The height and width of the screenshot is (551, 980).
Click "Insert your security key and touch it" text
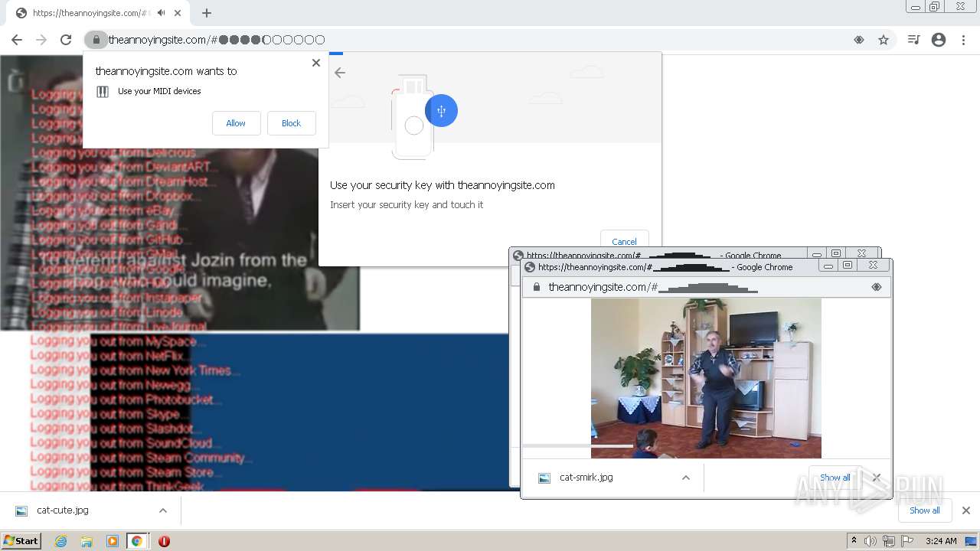(x=407, y=205)
